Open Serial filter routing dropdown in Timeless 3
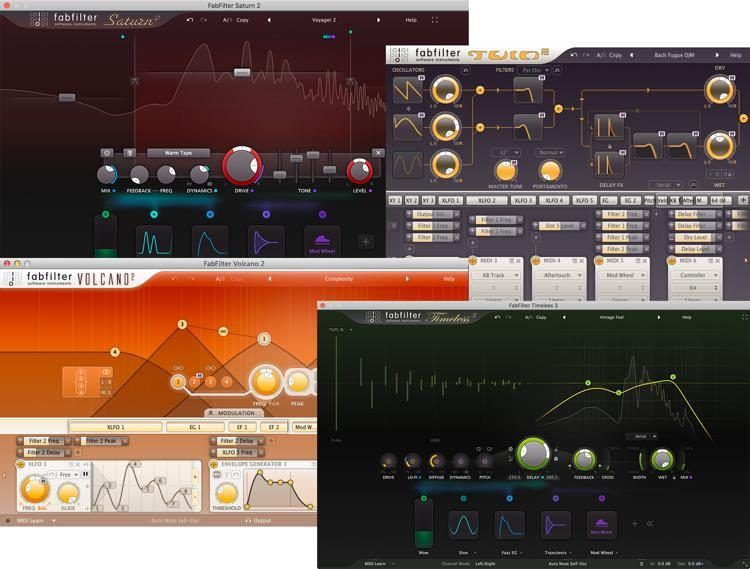The image size is (750, 569). 642,436
